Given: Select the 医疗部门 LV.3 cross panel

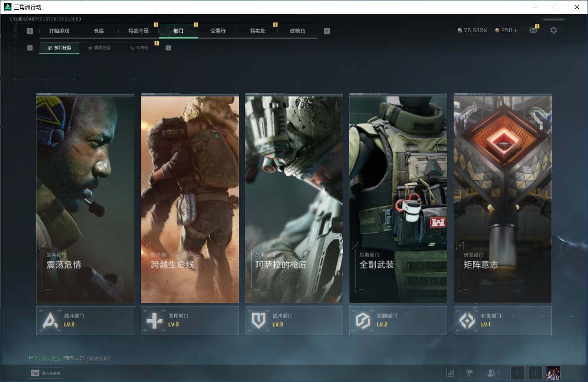Looking at the screenshot, I should click(189, 320).
